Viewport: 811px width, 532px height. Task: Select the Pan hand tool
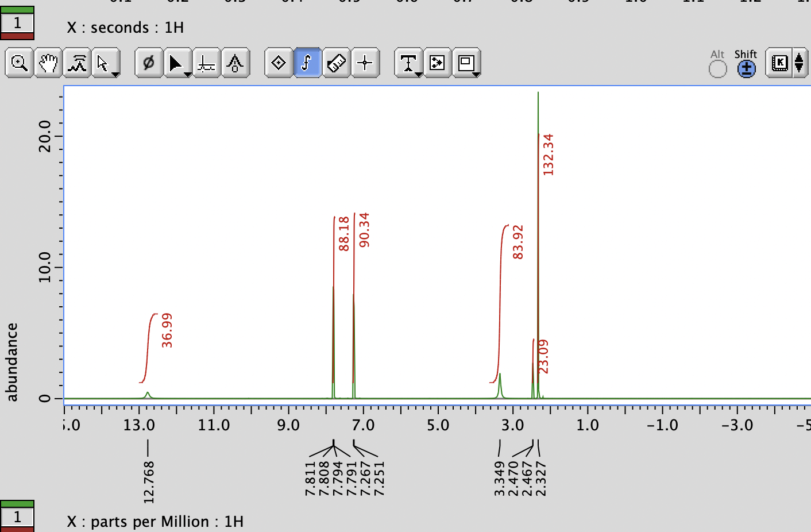point(48,63)
